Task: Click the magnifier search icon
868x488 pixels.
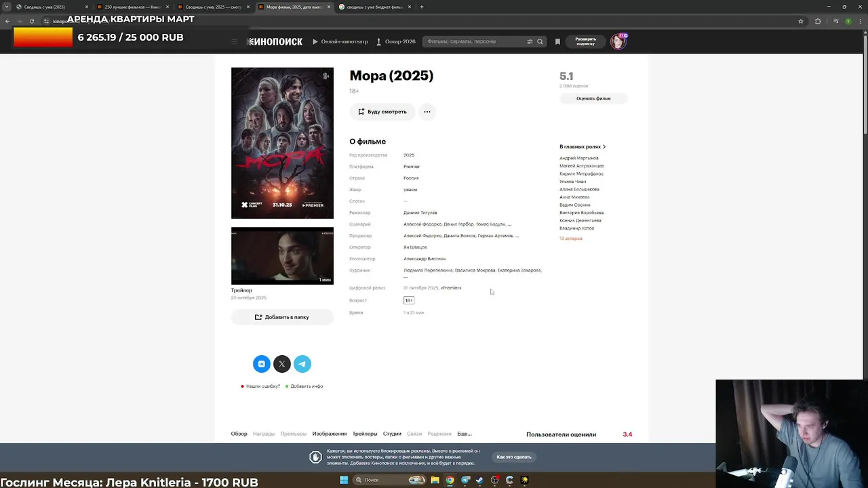Action: (540, 41)
